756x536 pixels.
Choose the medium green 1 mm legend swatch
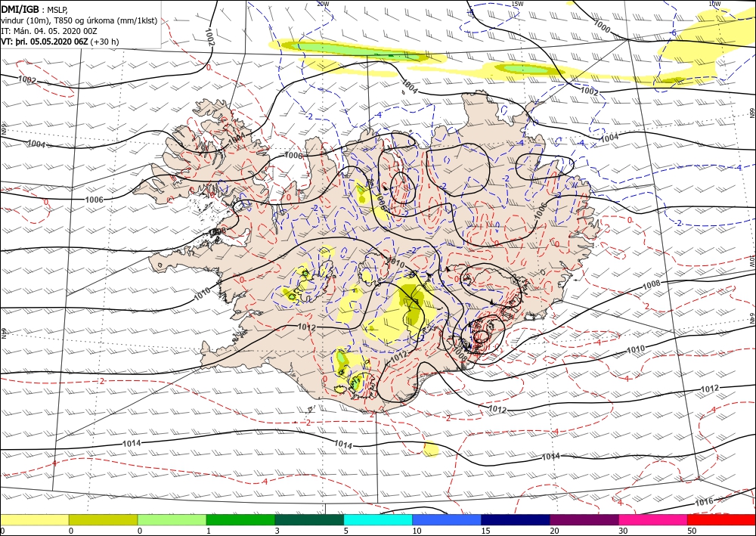click(240, 519)
